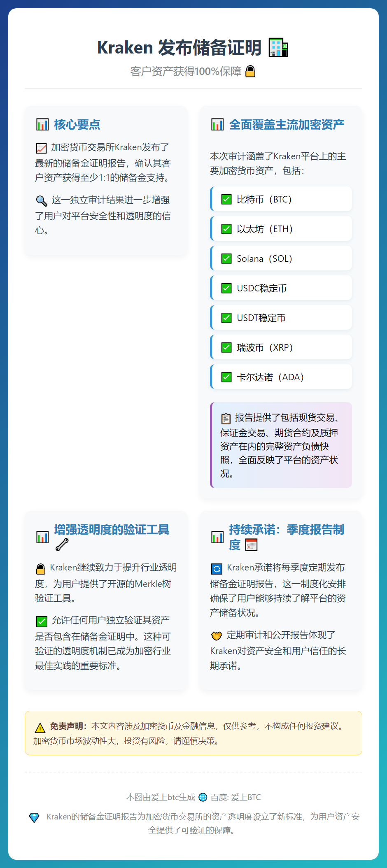Click the 核心要点 heading
The height and width of the screenshot is (868, 387).
click(x=77, y=124)
